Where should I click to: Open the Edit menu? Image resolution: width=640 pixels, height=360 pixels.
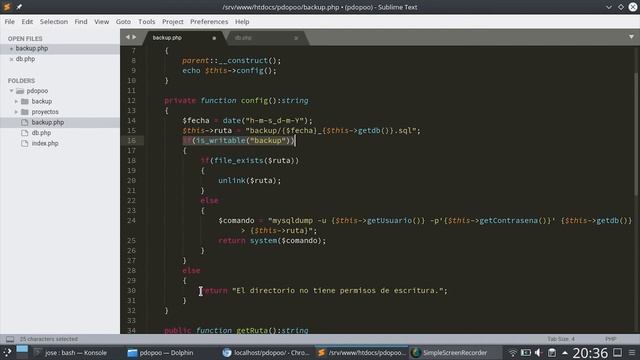[x=27, y=22]
